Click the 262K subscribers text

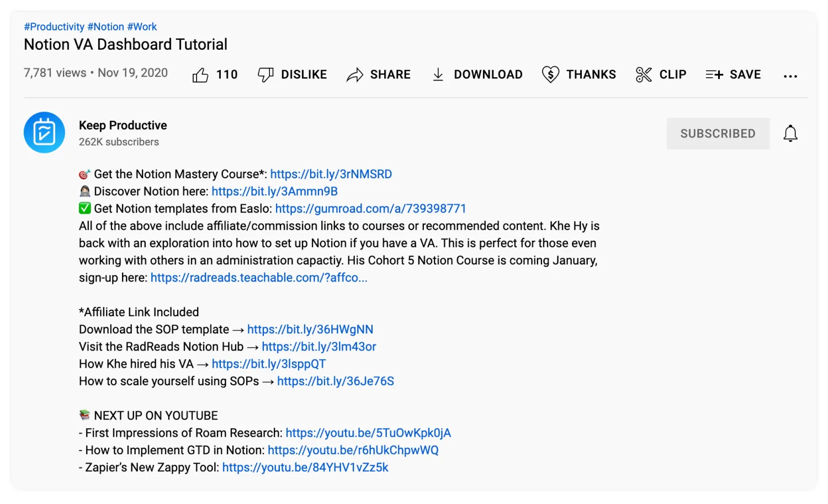tap(119, 142)
